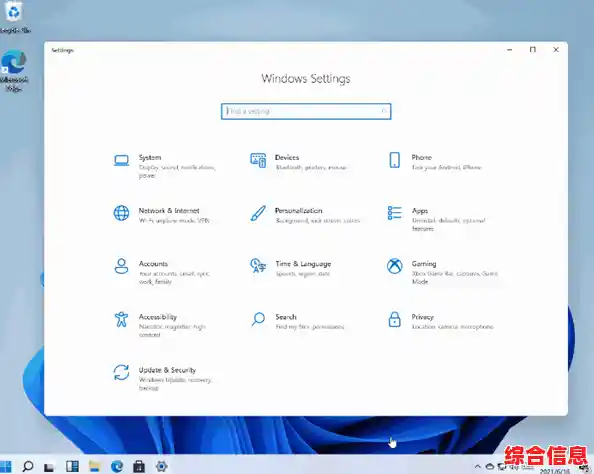594x474 pixels.
Task: Click the OneDrive cloud tray icon
Action: click(x=489, y=466)
